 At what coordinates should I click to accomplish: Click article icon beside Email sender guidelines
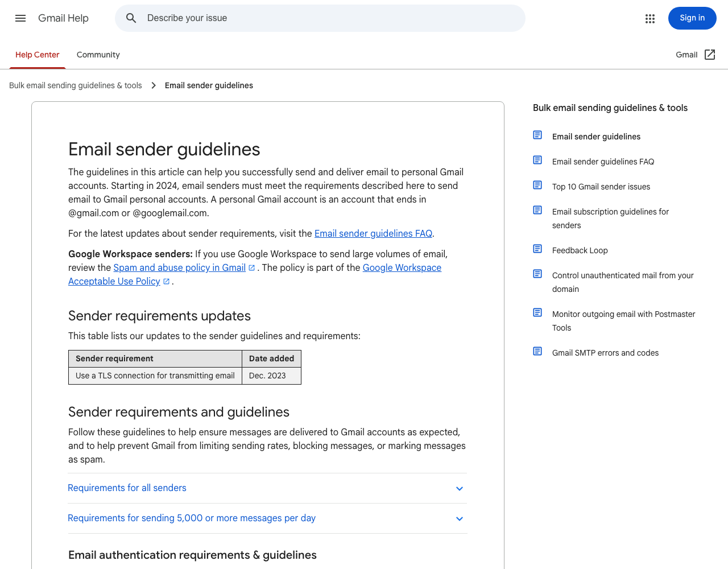click(537, 135)
